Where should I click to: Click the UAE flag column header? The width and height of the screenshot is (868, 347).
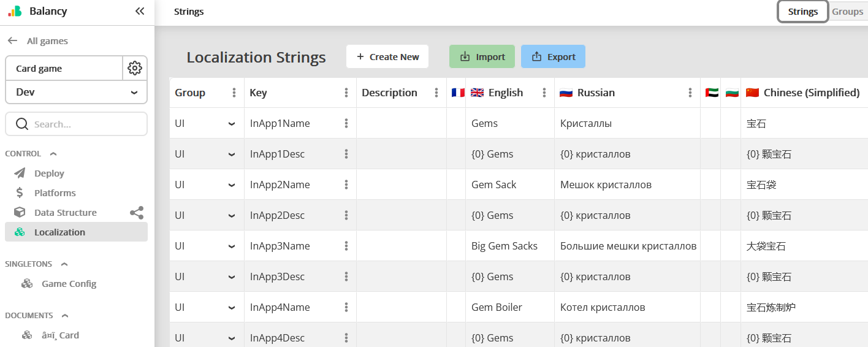click(x=711, y=93)
